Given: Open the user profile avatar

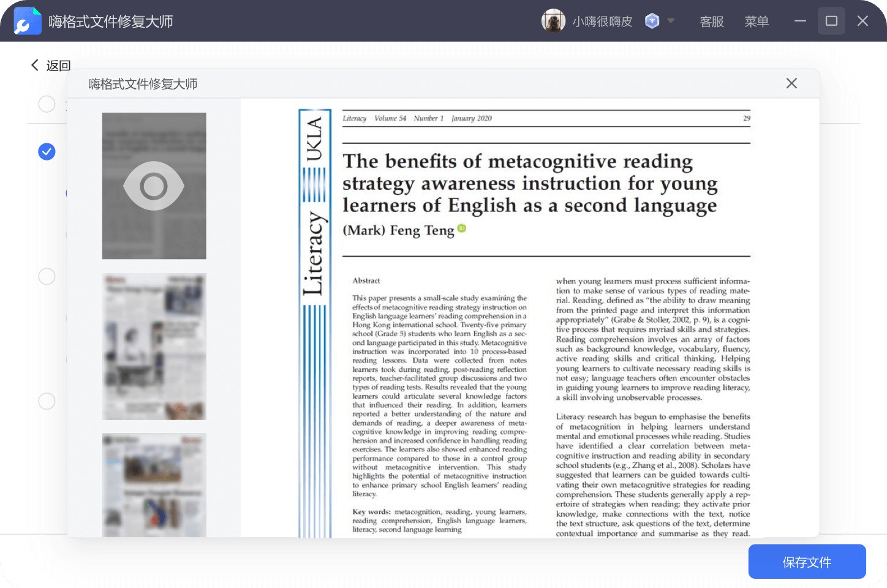Looking at the screenshot, I should 553,21.
